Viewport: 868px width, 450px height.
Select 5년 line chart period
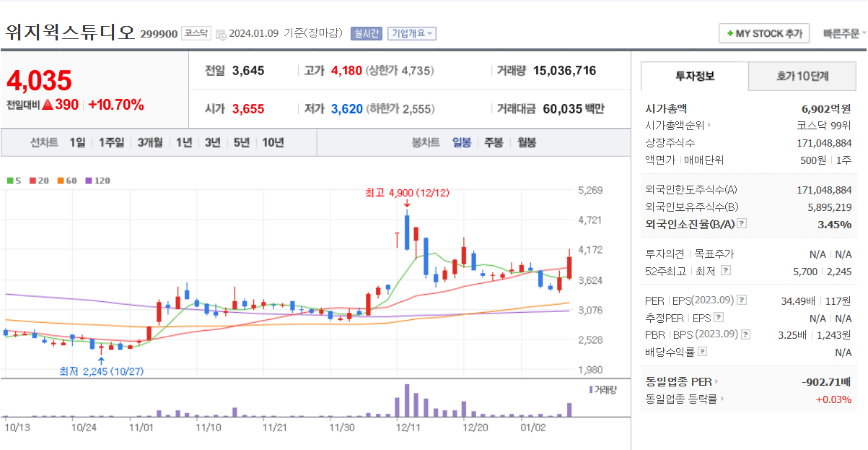241,142
